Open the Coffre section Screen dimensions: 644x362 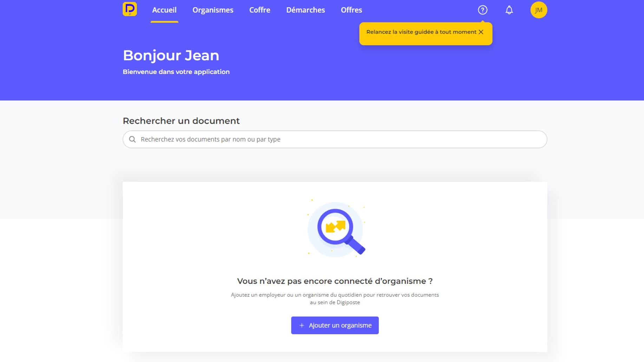coord(259,10)
